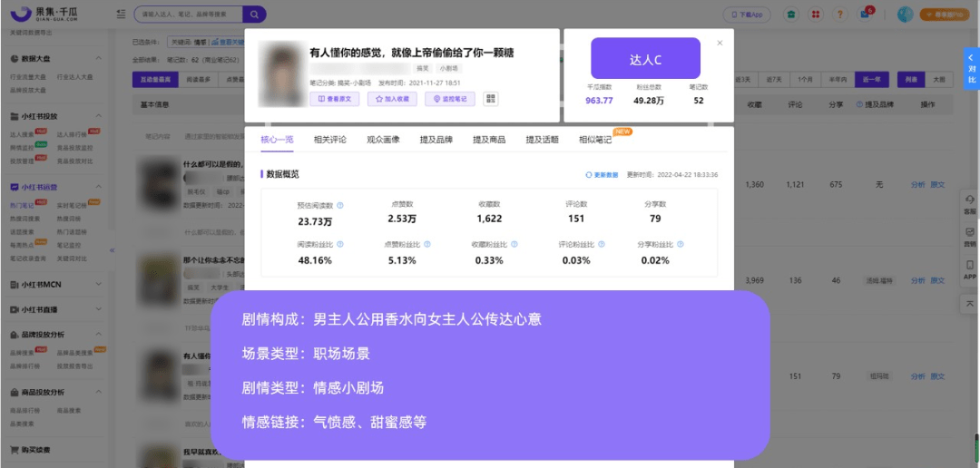Viewport: 980px width, 468px height.
Task: Select the 近一年 time range
Action: (871, 79)
